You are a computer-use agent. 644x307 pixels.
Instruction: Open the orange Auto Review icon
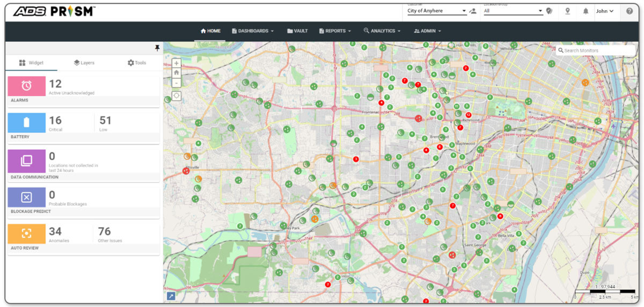click(x=26, y=233)
